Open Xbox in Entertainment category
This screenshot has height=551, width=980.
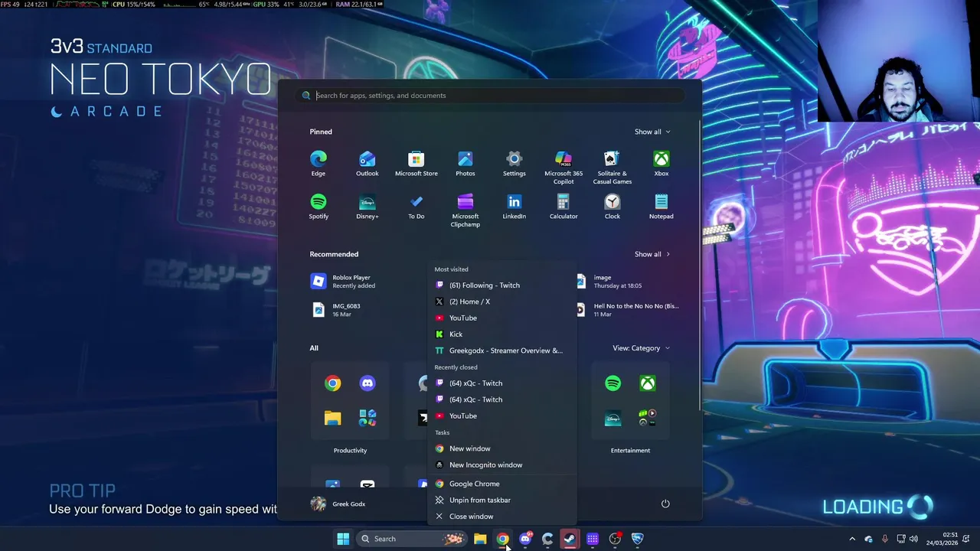(648, 383)
